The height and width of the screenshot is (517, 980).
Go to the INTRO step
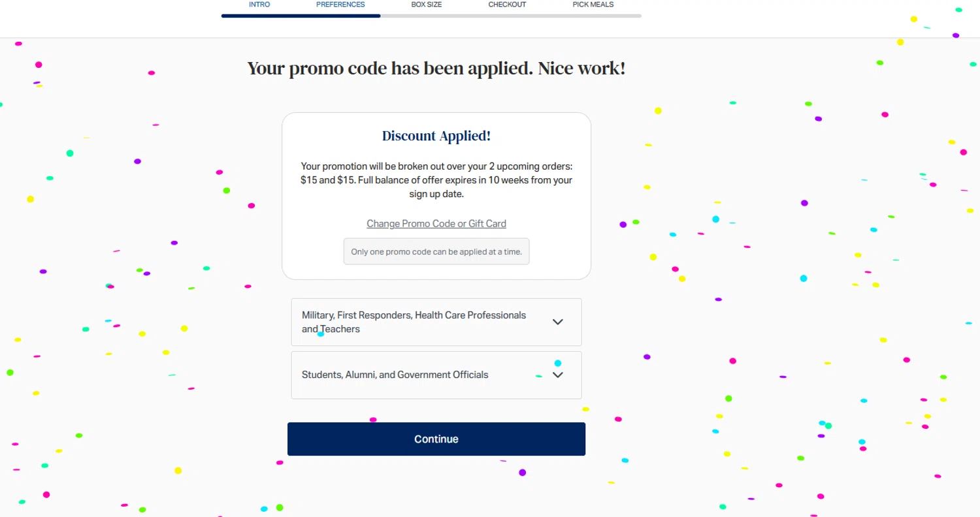tap(259, 5)
